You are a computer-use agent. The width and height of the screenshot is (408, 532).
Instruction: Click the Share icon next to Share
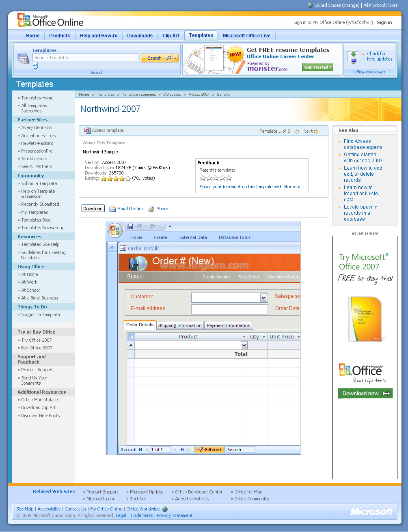151,209
